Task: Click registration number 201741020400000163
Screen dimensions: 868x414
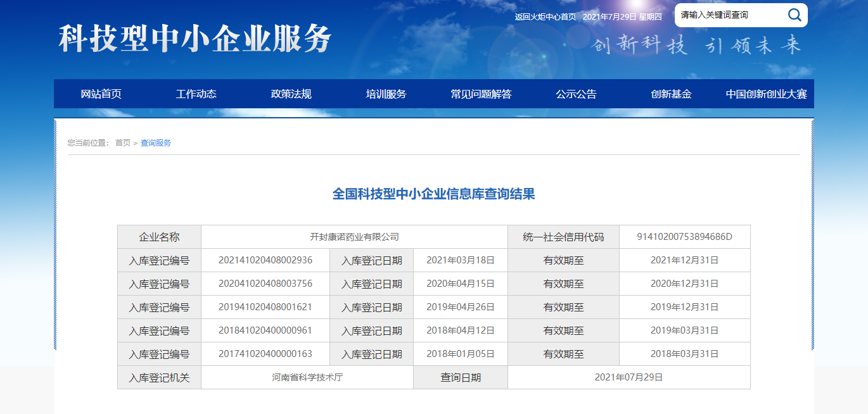Action: [265, 354]
